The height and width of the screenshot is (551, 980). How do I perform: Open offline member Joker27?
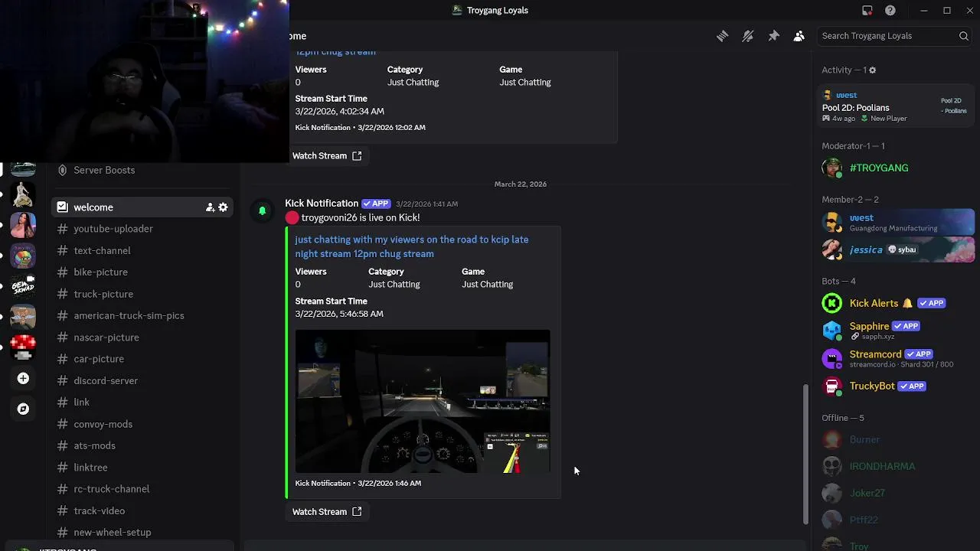[897, 493]
